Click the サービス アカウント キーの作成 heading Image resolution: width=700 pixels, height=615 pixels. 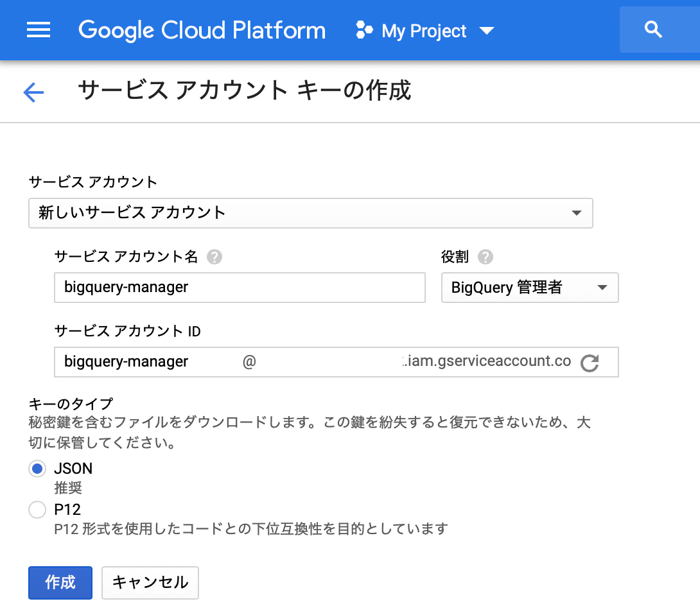245,91
